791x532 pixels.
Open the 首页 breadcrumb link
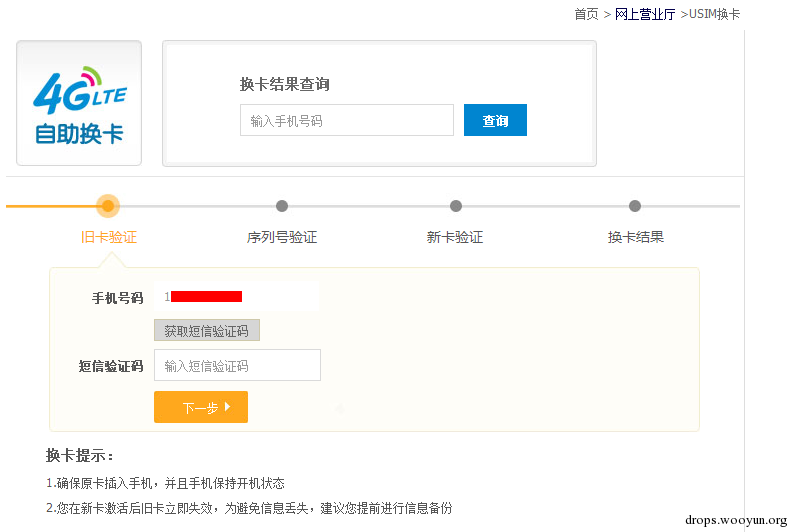[x=586, y=14]
